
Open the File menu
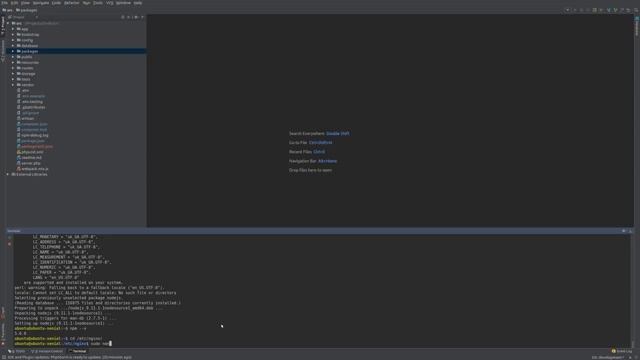[x=4, y=3]
